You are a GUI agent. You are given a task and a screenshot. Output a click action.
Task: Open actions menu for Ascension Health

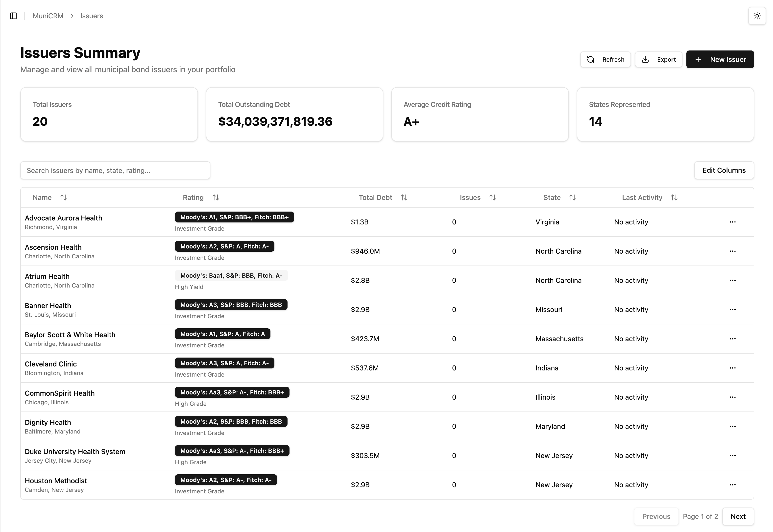pos(732,251)
